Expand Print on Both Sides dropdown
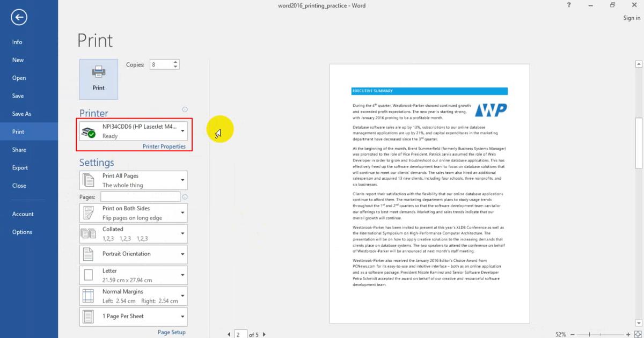Screen dimensions: 644x338 (x=134, y=213)
